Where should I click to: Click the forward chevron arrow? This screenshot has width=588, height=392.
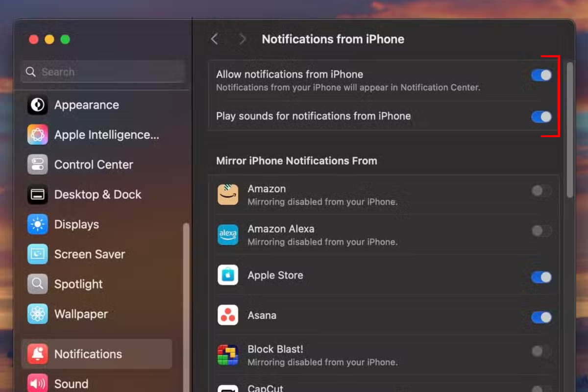coord(242,39)
